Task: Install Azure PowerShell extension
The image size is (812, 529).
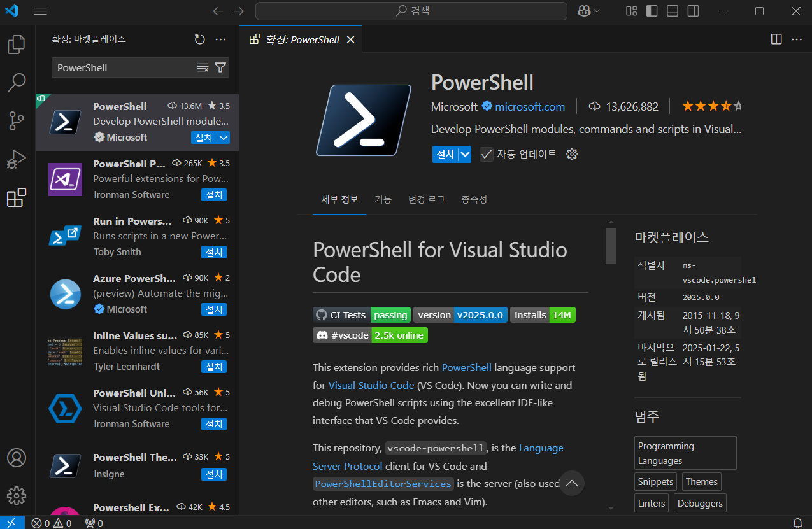Action: point(214,309)
